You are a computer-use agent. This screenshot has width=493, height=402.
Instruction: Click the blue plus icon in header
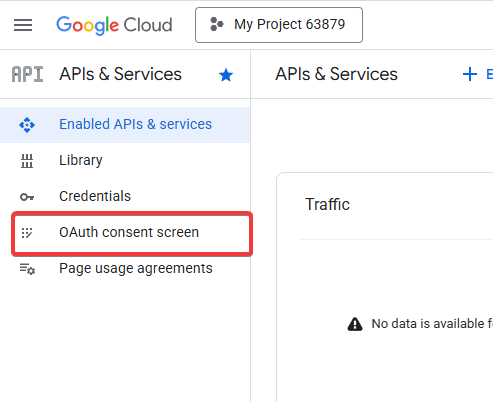tap(470, 74)
